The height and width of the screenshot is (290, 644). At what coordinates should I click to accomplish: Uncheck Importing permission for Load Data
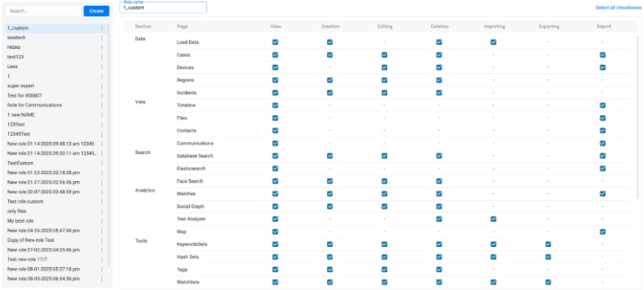(493, 42)
